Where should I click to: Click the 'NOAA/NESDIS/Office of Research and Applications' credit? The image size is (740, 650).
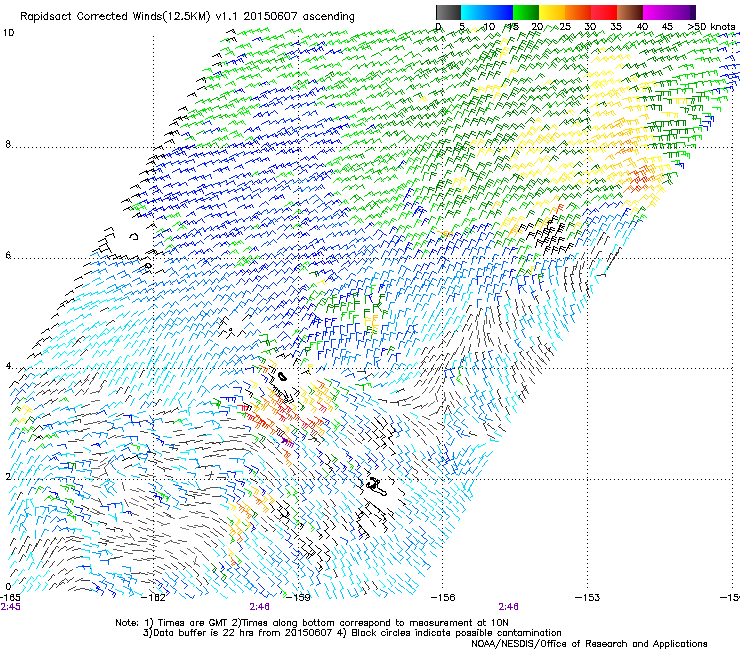pos(589,643)
